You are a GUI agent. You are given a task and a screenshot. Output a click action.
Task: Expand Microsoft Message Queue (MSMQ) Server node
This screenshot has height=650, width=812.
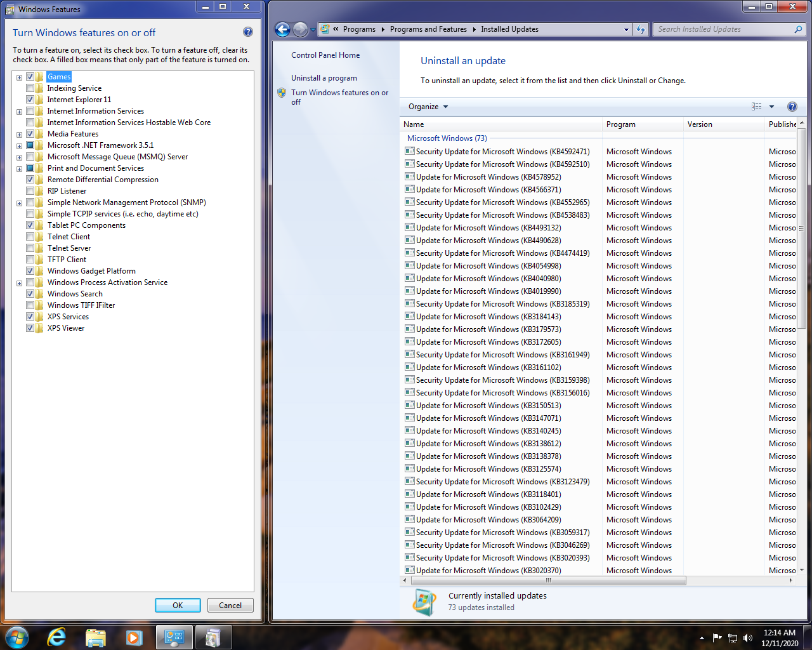pyautogui.click(x=19, y=157)
